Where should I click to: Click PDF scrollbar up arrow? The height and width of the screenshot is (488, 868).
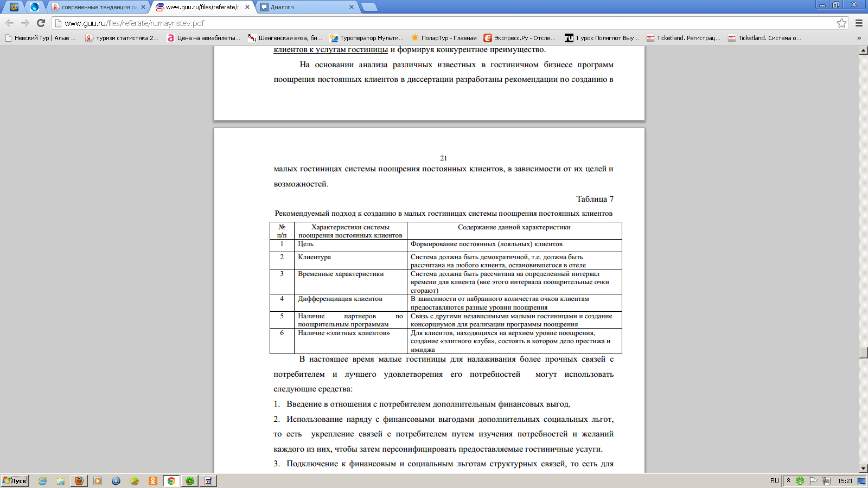(864, 50)
